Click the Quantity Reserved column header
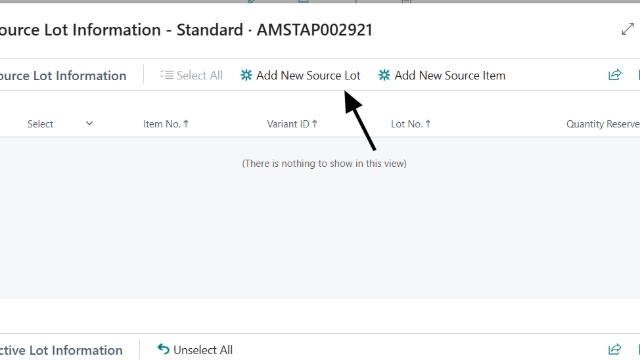The width and height of the screenshot is (640, 360). click(x=603, y=124)
